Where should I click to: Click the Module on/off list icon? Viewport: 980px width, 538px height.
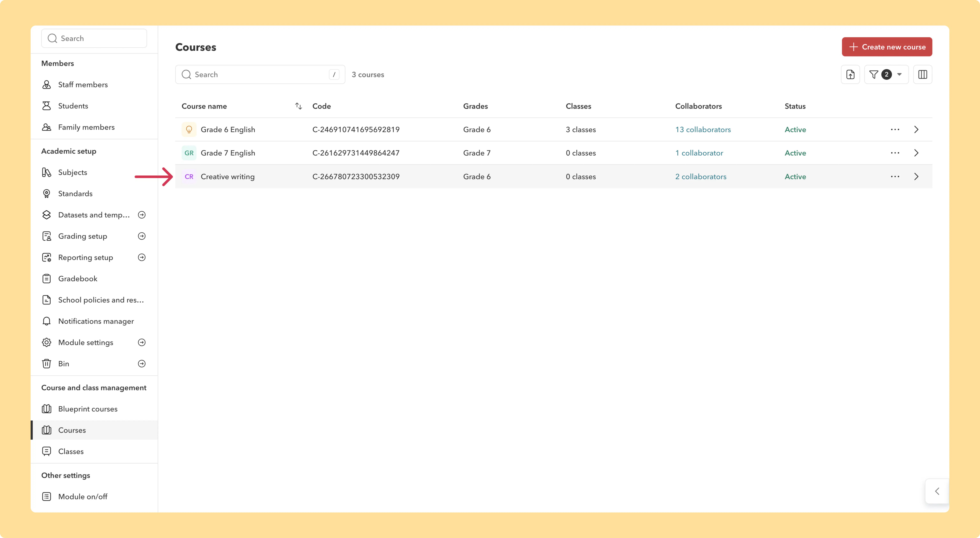click(46, 497)
